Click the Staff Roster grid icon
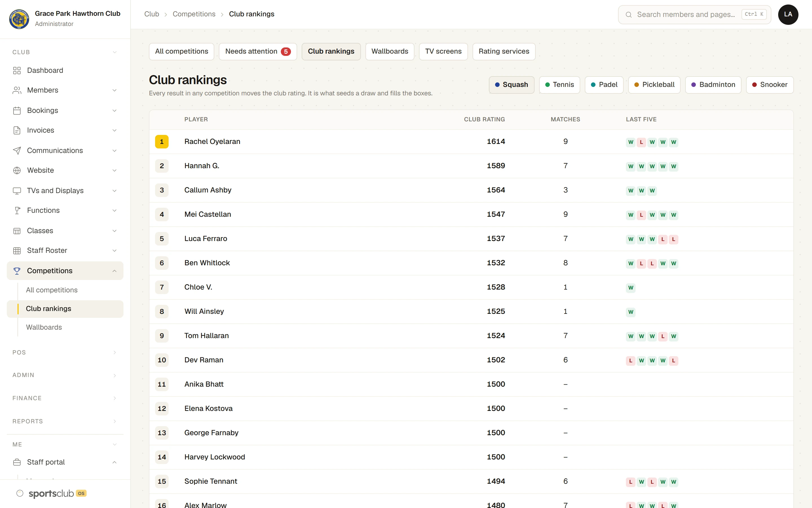 pos(17,250)
